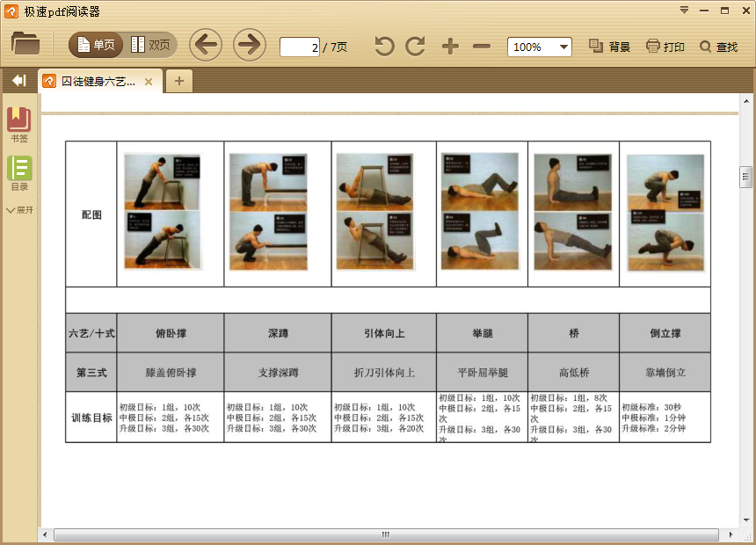This screenshot has height=545, width=756.
Task: Maximize the PDF reader window
Action: pyautogui.click(x=724, y=11)
